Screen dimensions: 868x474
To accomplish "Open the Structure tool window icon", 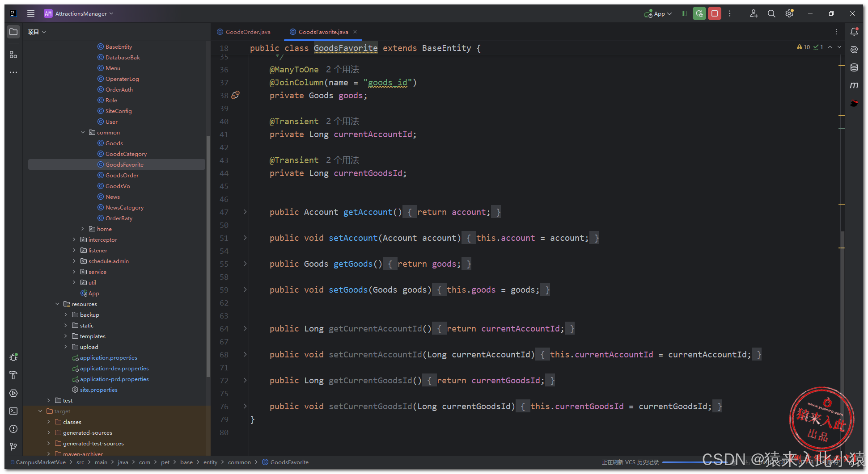I will coord(13,55).
